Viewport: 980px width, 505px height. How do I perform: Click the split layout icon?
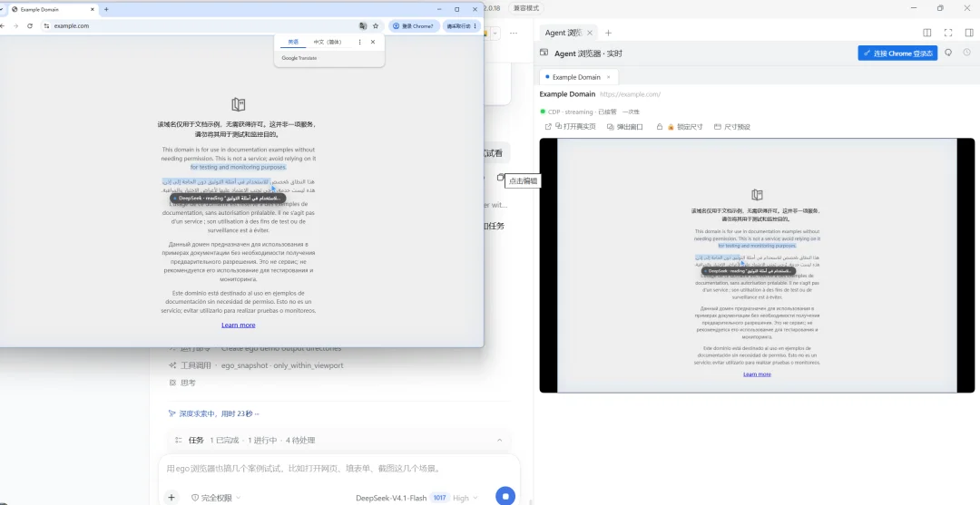click(x=927, y=33)
